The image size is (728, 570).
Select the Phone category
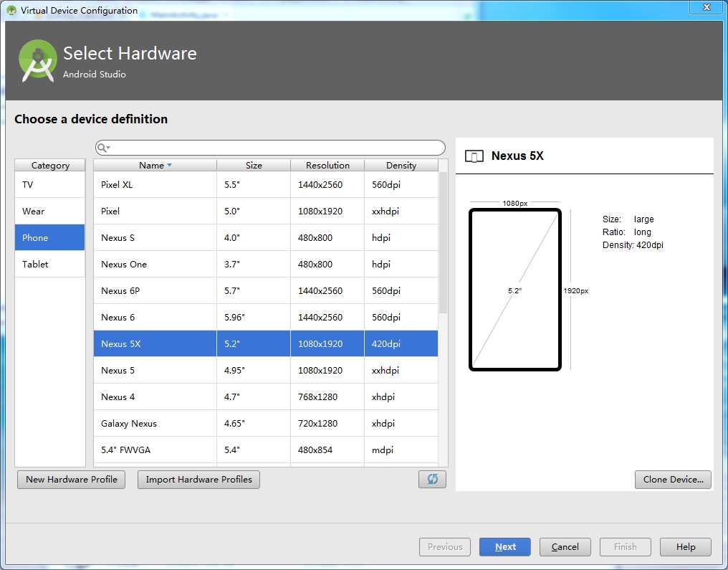[x=49, y=237]
